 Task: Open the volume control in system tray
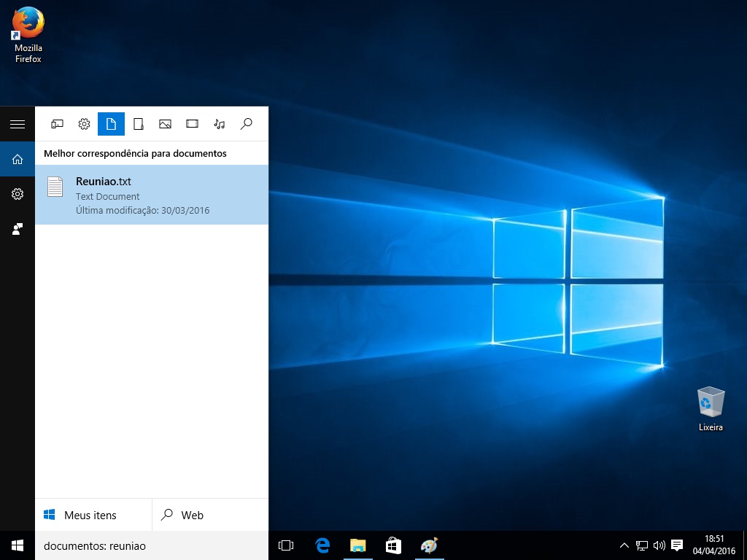tap(659, 545)
